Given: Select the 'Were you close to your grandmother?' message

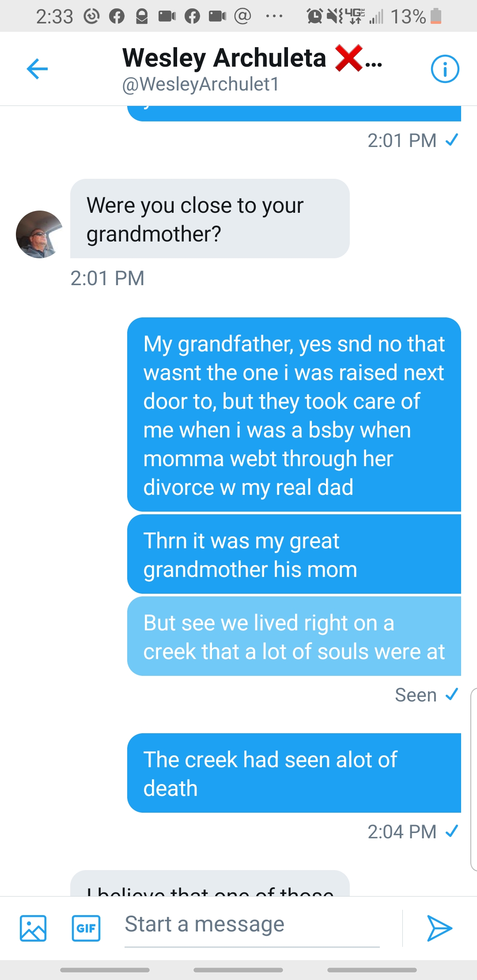Looking at the screenshot, I should tap(210, 219).
